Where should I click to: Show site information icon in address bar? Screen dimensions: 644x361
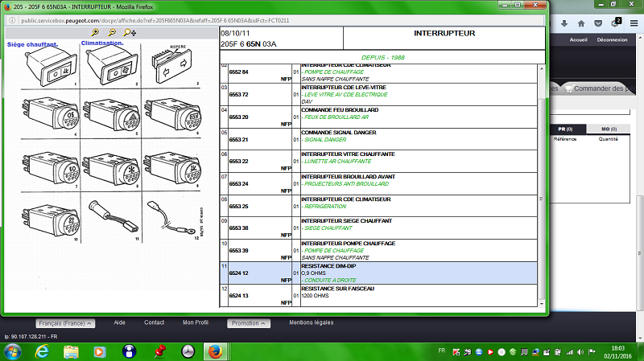coord(12,20)
